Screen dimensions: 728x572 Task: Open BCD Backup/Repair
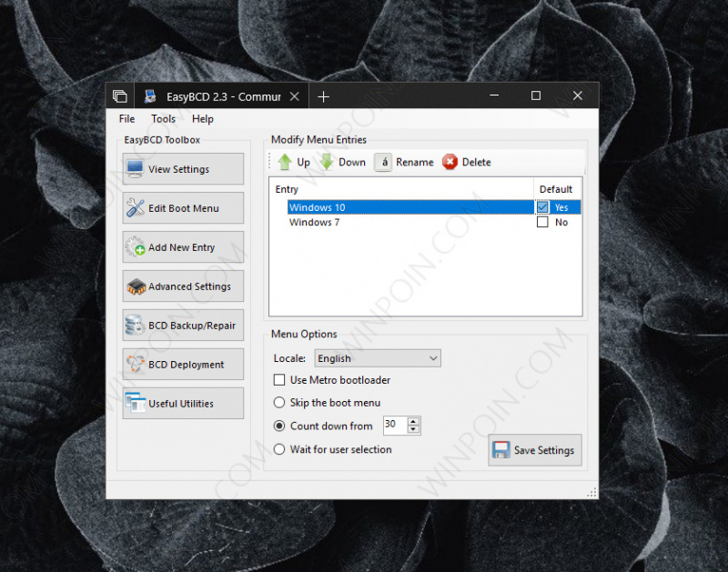(x=135, y=325)
